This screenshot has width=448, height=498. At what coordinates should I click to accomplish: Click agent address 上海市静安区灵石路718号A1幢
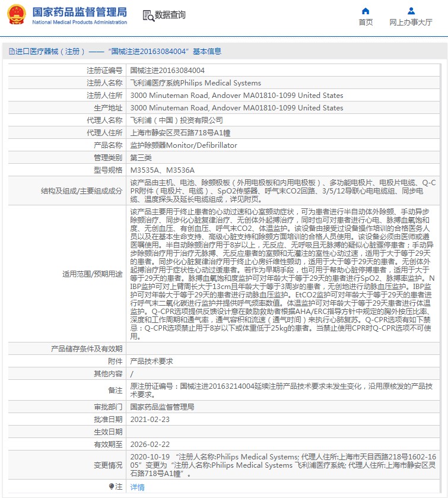(x=180, y=133)
